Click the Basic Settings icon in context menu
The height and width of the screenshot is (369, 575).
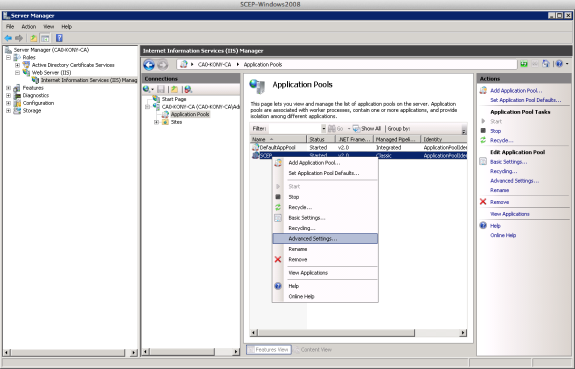tap(278, 218)
